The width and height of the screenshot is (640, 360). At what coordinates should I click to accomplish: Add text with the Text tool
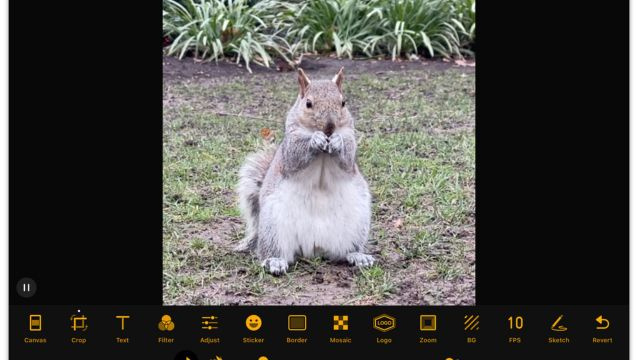[x=122, y=328]
